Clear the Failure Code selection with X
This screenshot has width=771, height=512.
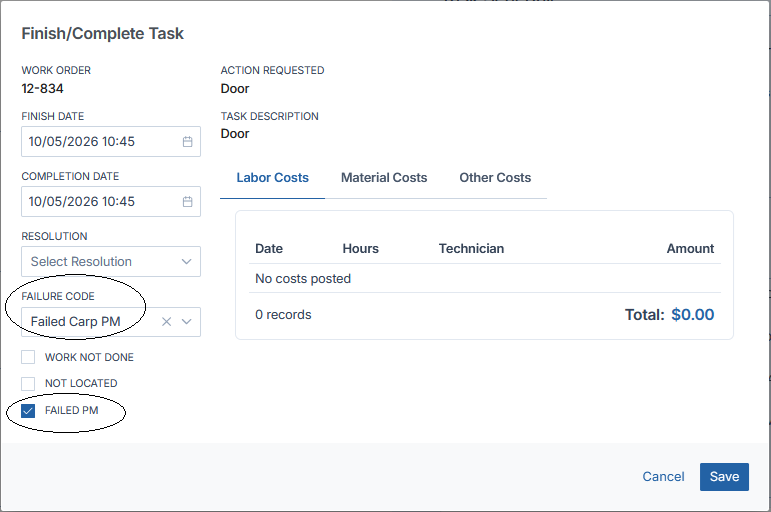tap(167, 322)
